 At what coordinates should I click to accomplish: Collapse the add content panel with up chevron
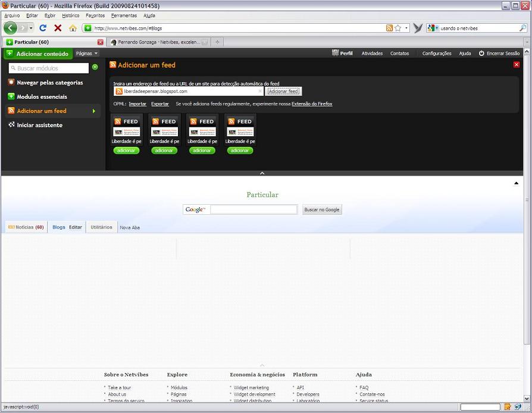262,173
